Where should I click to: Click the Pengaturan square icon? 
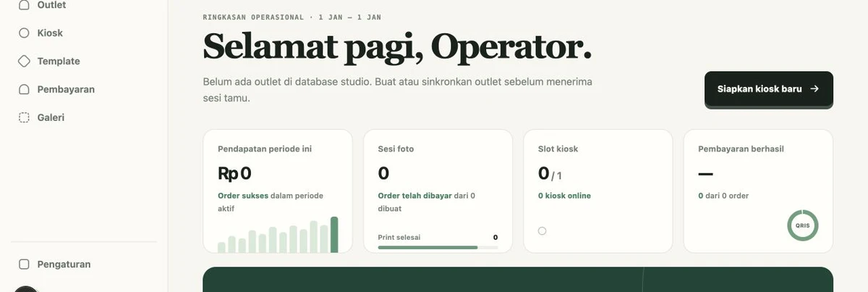click(24, 264)
